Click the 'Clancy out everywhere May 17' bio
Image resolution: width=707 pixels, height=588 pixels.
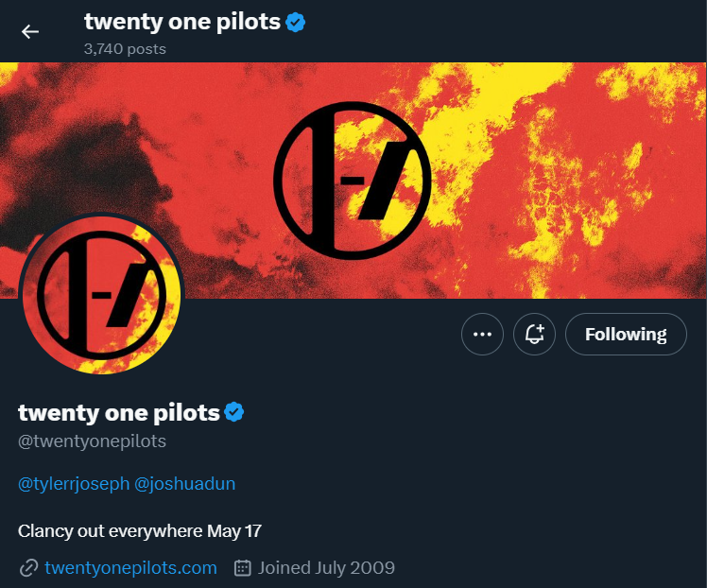(140, 530)
